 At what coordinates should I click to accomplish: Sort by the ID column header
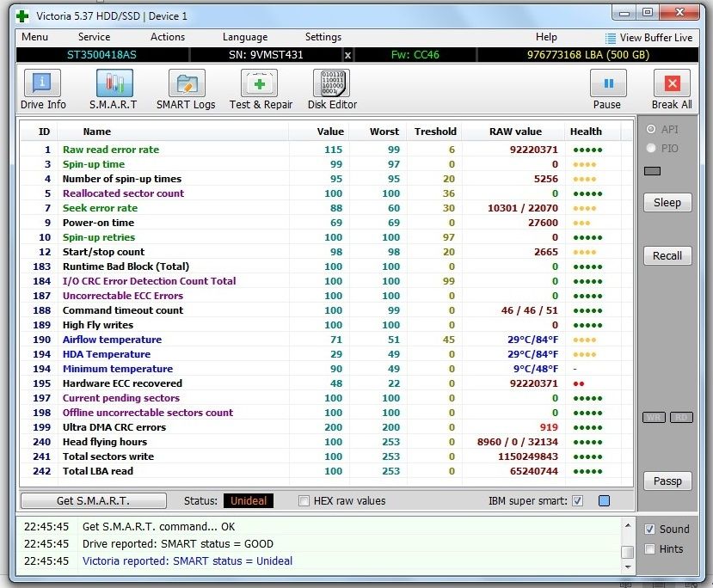click(44, 132)
